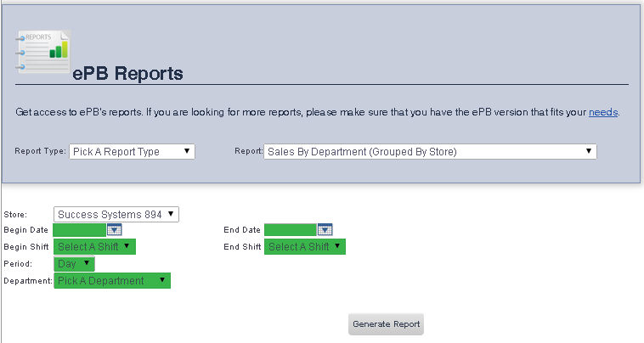Follow the "needs" hyperlink

coord(603,112)
